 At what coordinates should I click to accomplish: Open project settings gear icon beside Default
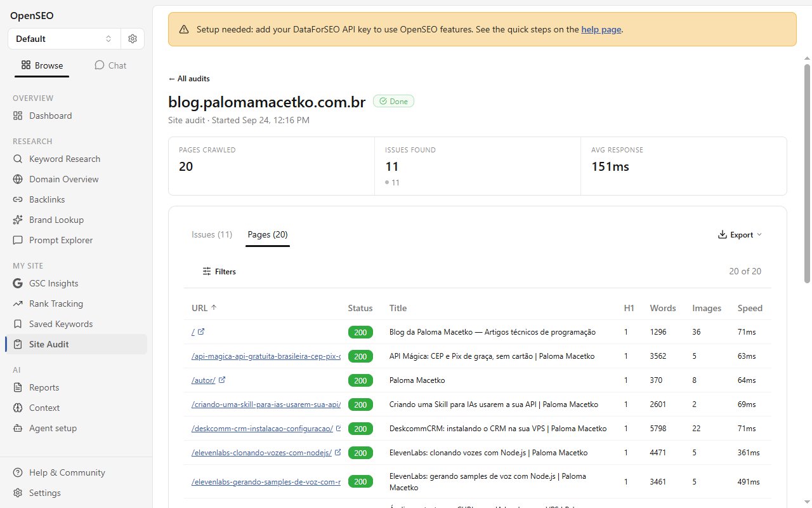click(133, 39)
